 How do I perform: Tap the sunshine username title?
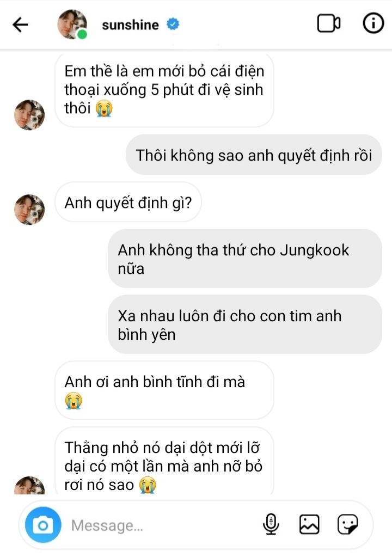point(130,25)
